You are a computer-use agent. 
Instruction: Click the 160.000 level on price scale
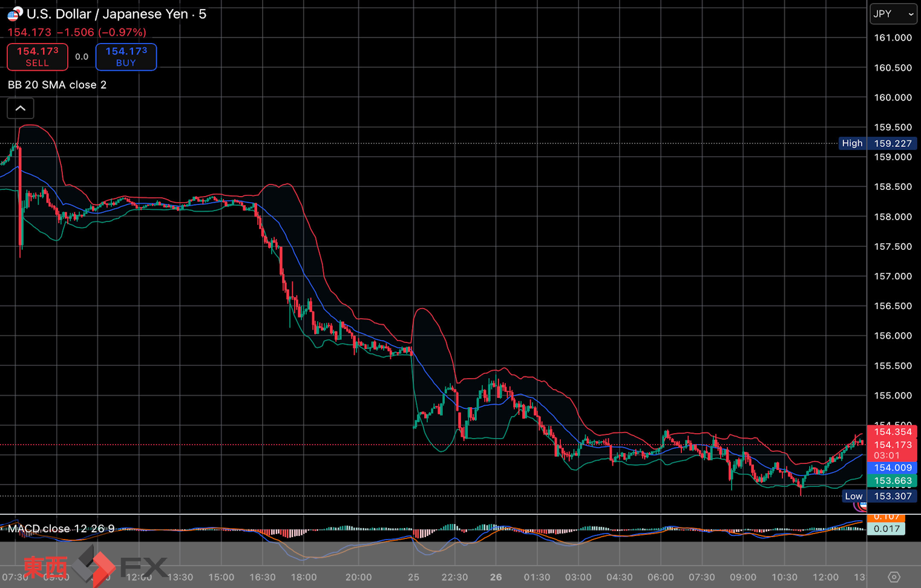(893, 97)
